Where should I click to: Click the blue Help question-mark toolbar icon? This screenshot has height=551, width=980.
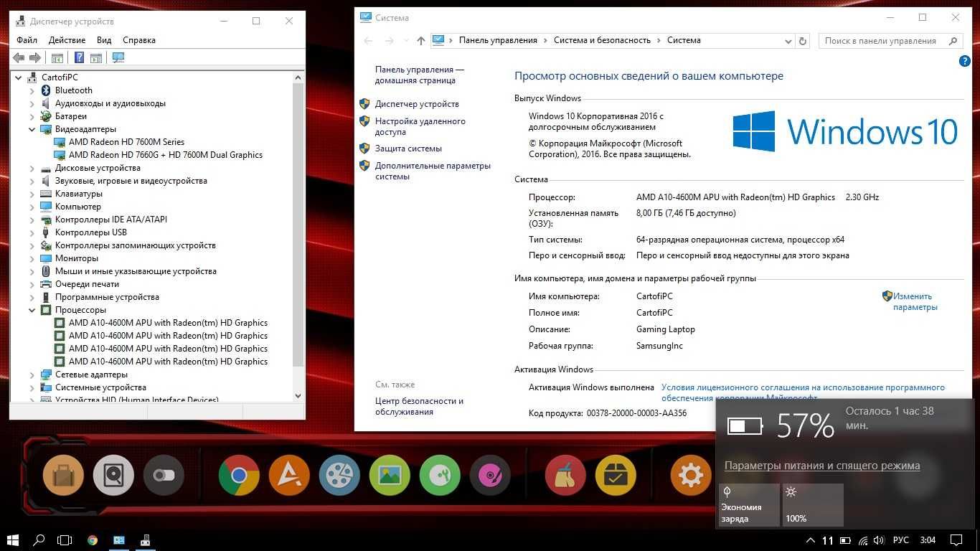pos(79,57)
